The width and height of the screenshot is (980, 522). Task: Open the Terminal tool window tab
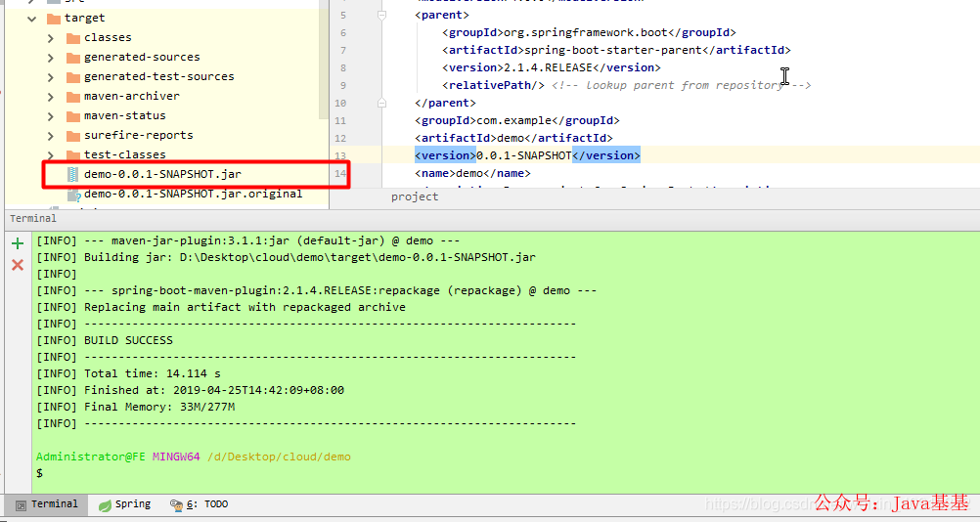tap(47, 504)
